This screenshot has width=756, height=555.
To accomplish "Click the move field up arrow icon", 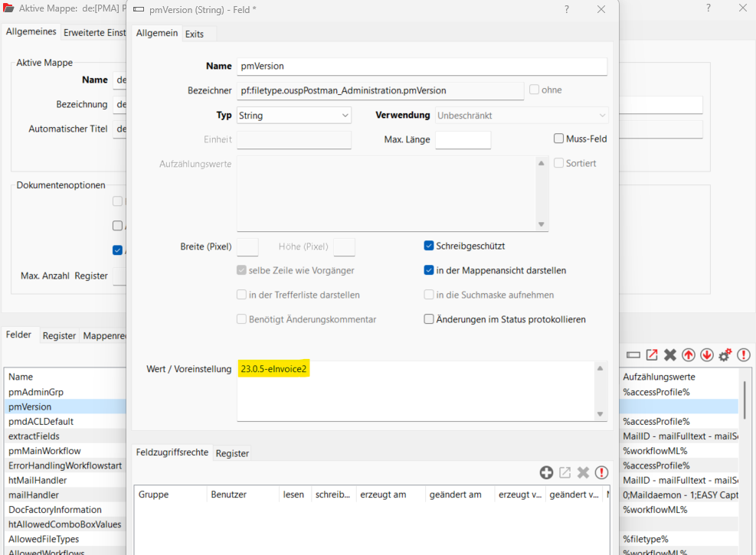I will pos(689,355).
